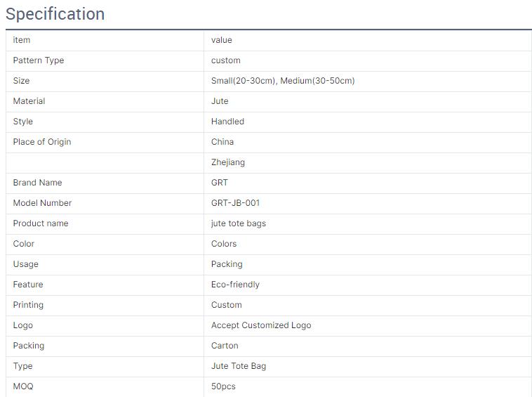532x397 pixels.
Task: Click the 'Zhejiang' cell
Action: [x=228, y=162]
